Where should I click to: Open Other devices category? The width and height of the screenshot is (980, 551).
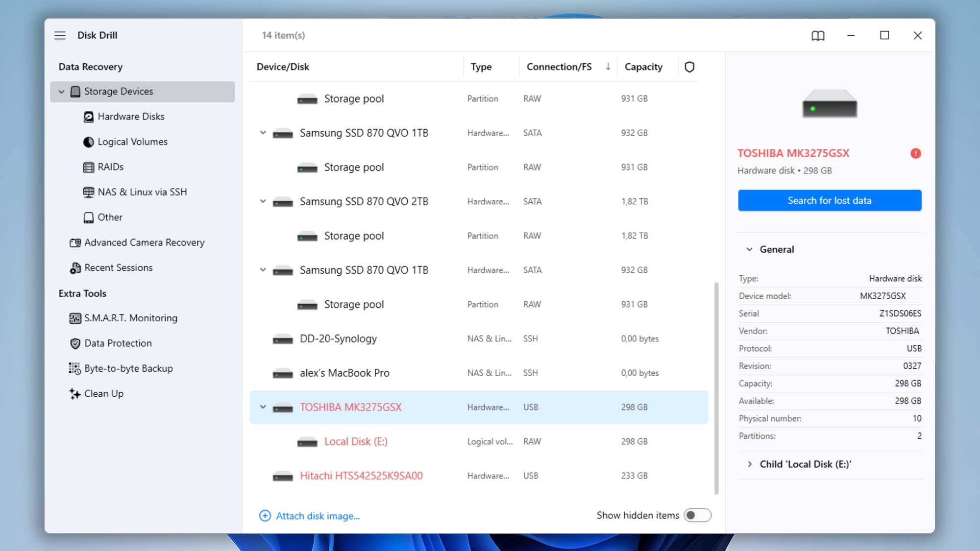pyautogui.click(x=110, y=217)
